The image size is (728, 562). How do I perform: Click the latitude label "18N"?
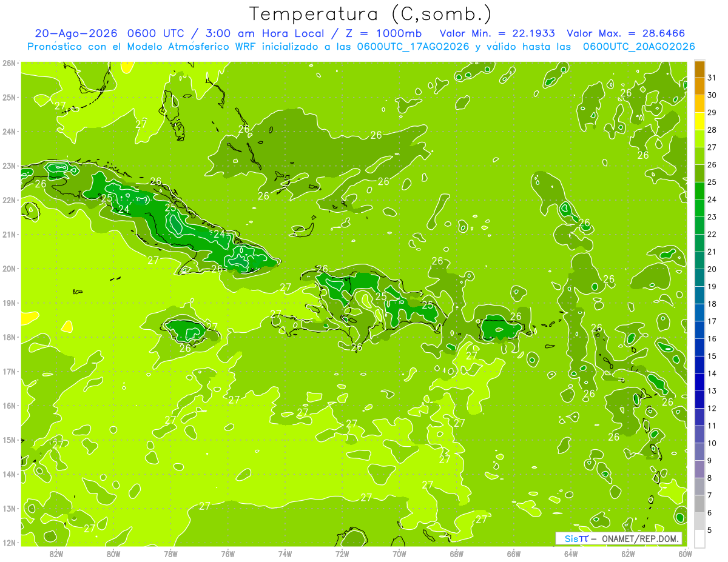point(9,337)
